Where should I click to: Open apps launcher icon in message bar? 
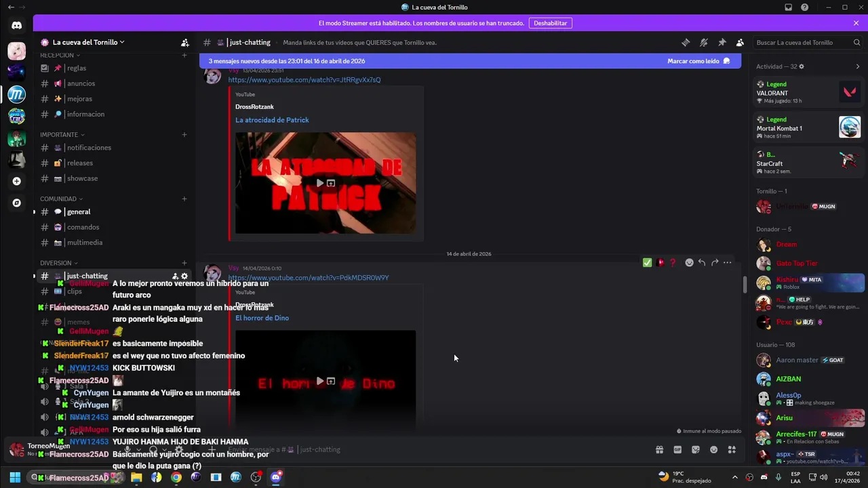point(732,449)
